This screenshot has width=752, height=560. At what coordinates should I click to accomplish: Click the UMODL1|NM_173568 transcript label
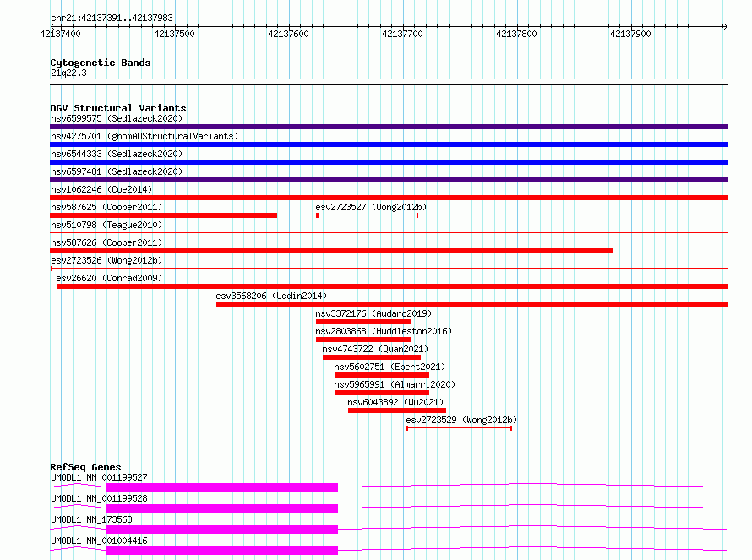91,519
